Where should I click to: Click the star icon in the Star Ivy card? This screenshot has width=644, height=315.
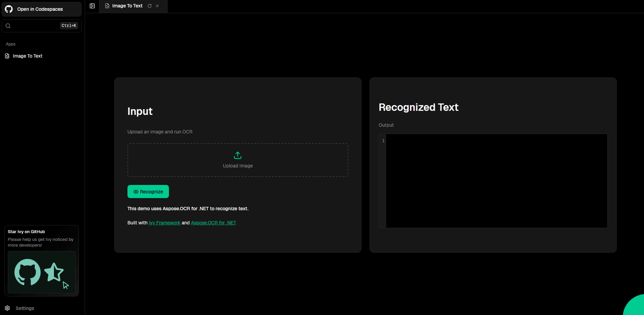tap(55, 272)
